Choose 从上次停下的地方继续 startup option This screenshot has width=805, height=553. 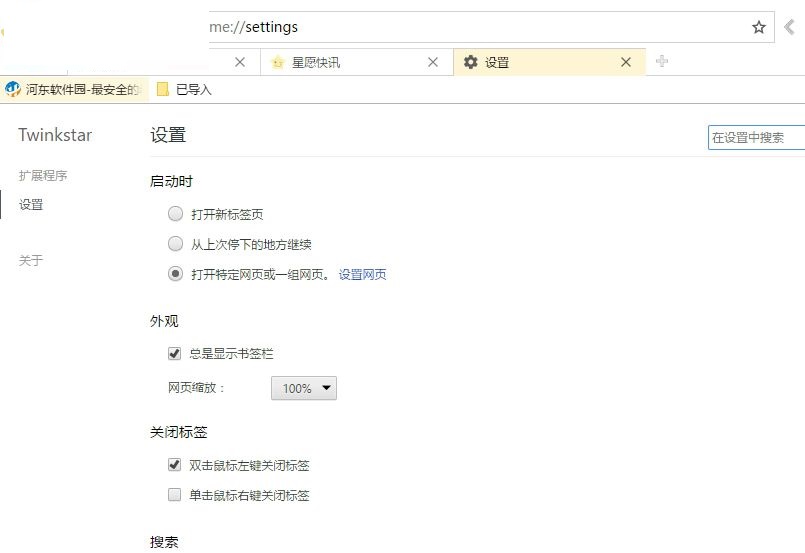(176, 243)
